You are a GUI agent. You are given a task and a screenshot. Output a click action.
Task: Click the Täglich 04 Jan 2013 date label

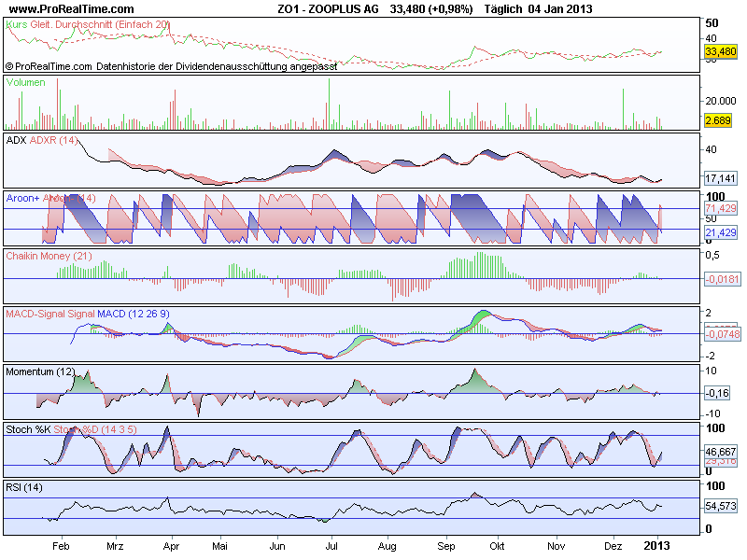tap(539, 9)
